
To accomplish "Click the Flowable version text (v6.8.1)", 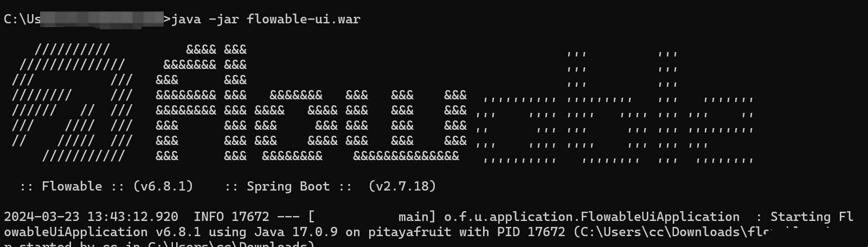I will (163, 186).
